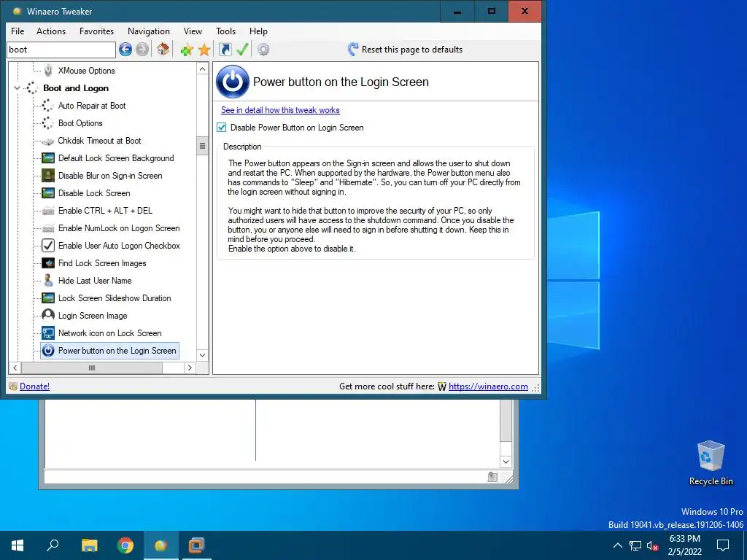Open the Tools menu

point(226,31)
